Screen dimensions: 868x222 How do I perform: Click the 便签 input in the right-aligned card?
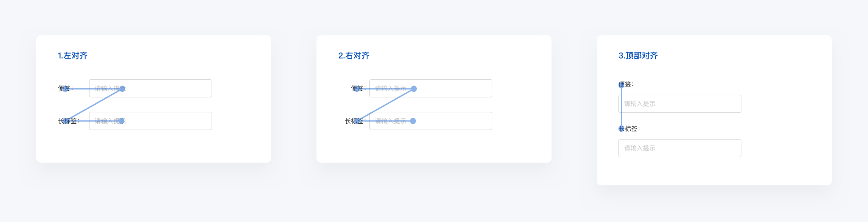[x=452, y=88]
